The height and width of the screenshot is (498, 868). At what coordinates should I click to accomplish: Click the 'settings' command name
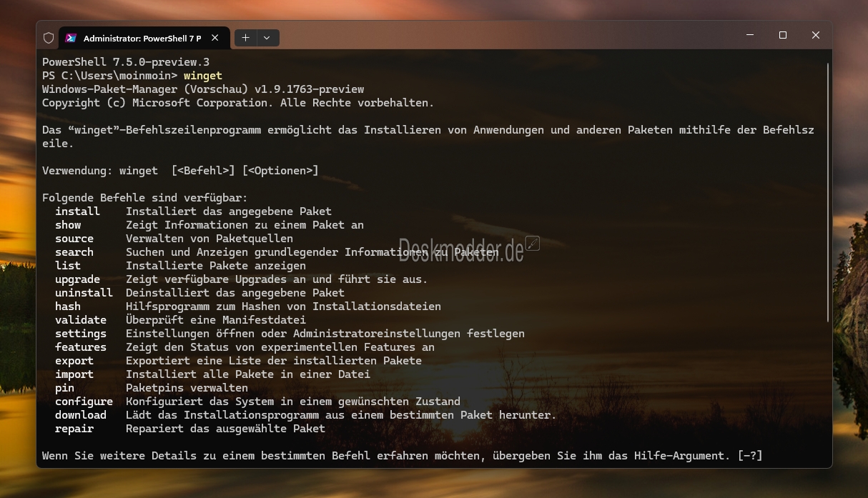[81, 334]
